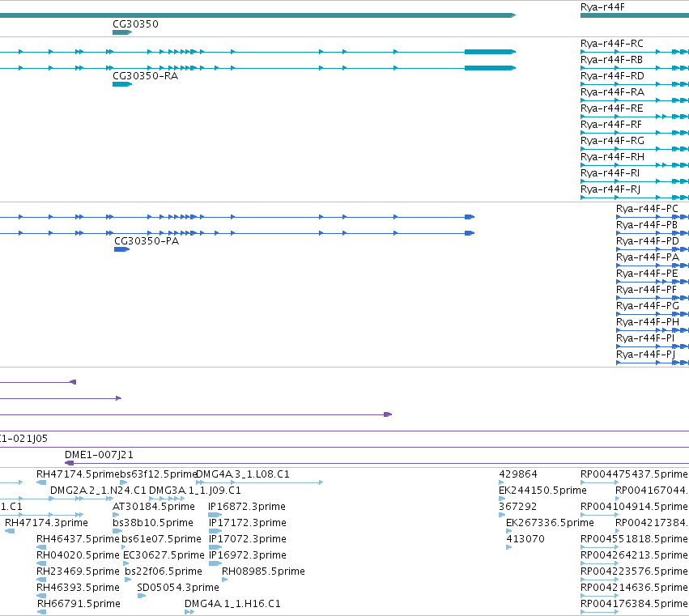Select protein Rya-r44F-PG
The image size is (689, 616).
tap(647, 306)
